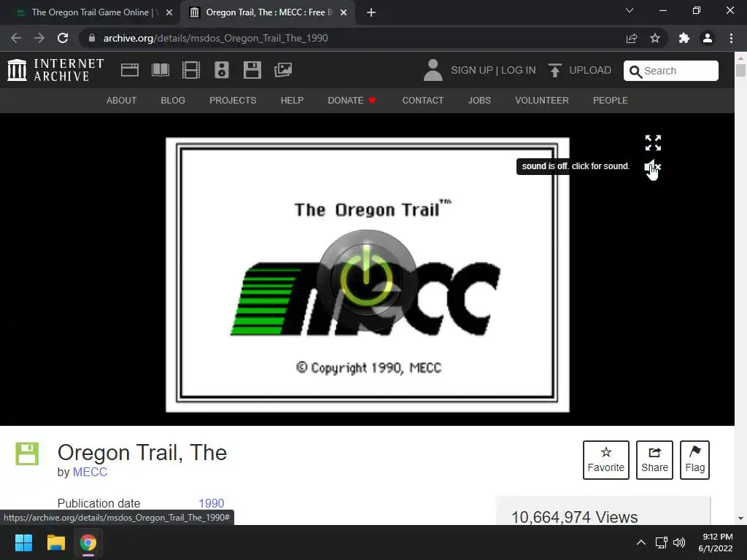This screenshot has height=560, width=747.
Task: Click the page vertical scrollbar thumb
Action: (x=740, y=70)
